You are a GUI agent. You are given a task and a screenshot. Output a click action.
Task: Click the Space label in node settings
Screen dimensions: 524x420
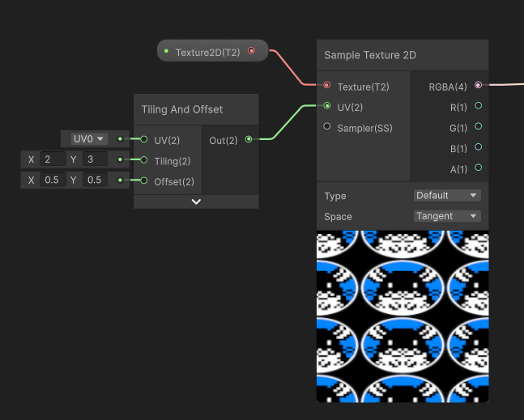point(338,217)
